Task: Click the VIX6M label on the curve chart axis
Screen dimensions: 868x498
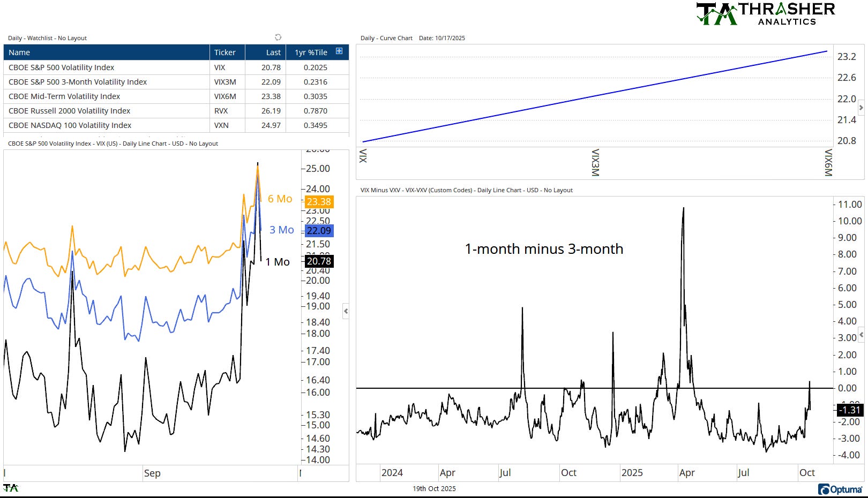Action: click(828, 163)
